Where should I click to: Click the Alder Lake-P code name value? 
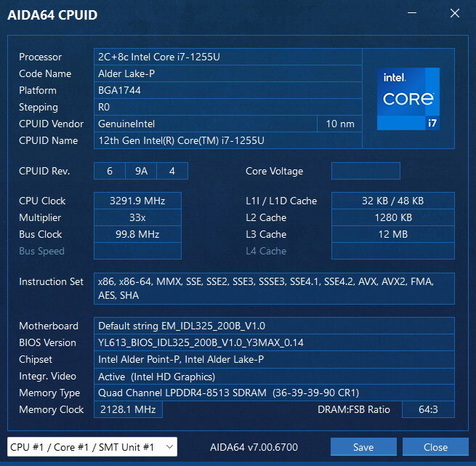click(227, 73)
